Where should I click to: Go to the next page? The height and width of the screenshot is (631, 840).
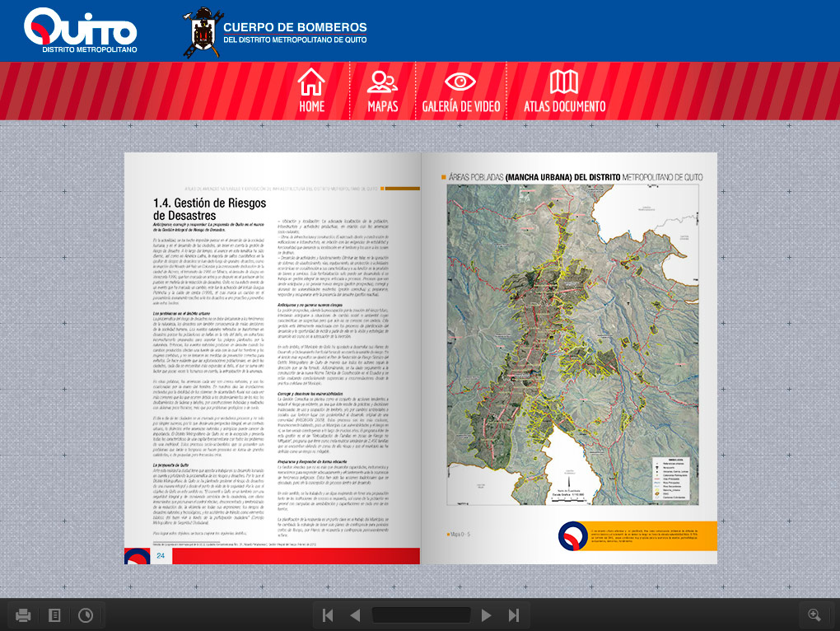click(x=486, y=615)
